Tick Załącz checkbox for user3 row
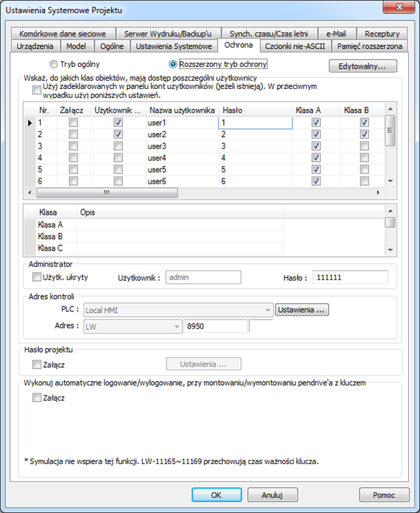The image size is (420, 513). click(73, 146)
